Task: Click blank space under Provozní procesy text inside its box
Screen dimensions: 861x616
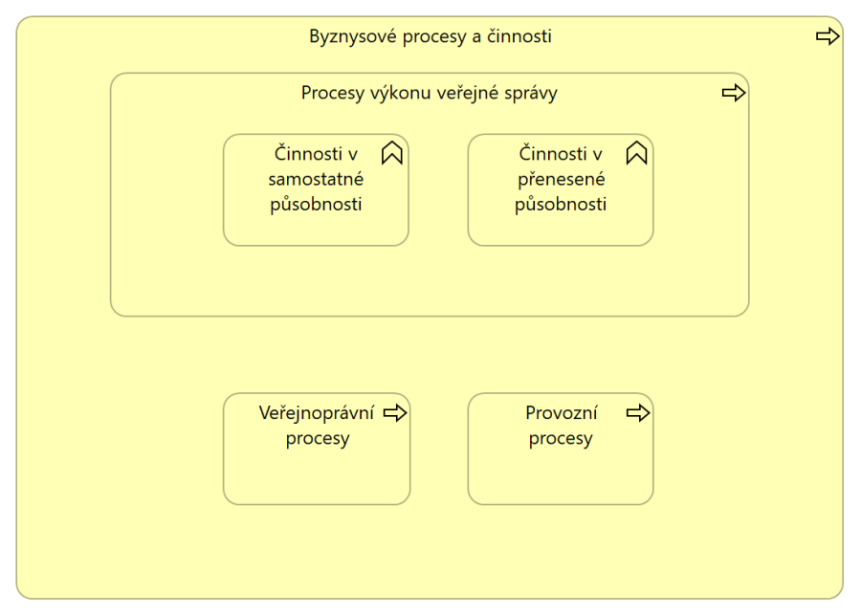Action: (x=561, y=476)
